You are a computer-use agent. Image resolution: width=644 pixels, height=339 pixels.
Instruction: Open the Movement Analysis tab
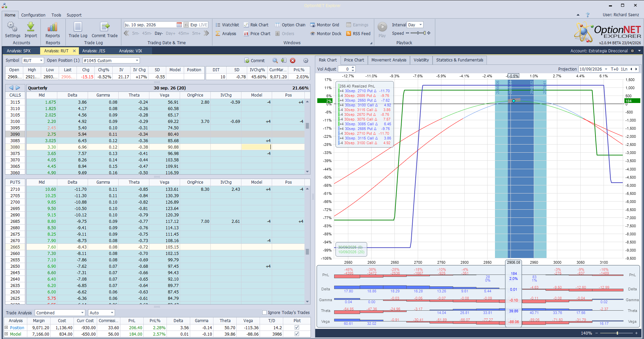tap(389, 60)
